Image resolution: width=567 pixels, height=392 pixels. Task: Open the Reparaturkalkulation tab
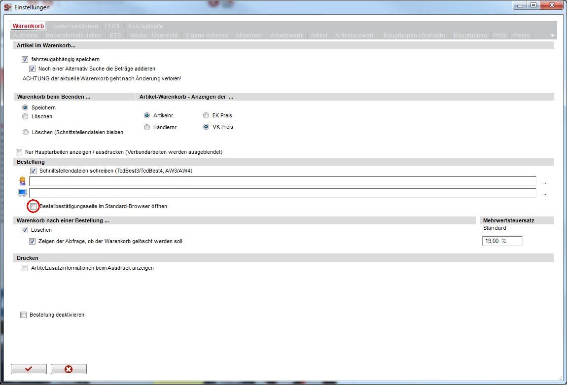pyautogui.click(x=73, y=36)
